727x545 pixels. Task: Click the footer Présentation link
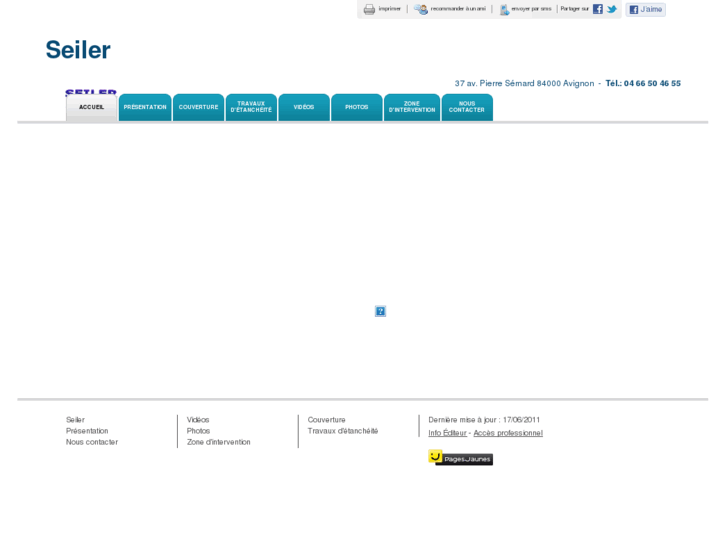[87, 431]
